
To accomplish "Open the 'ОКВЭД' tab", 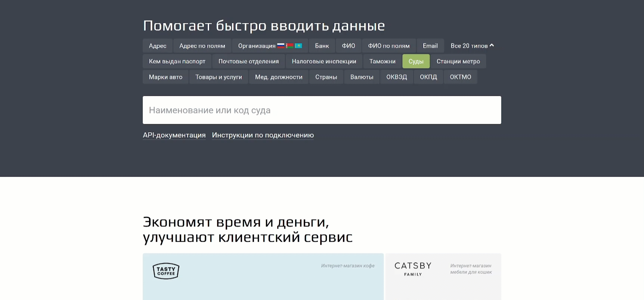I will tap(396, 77).
